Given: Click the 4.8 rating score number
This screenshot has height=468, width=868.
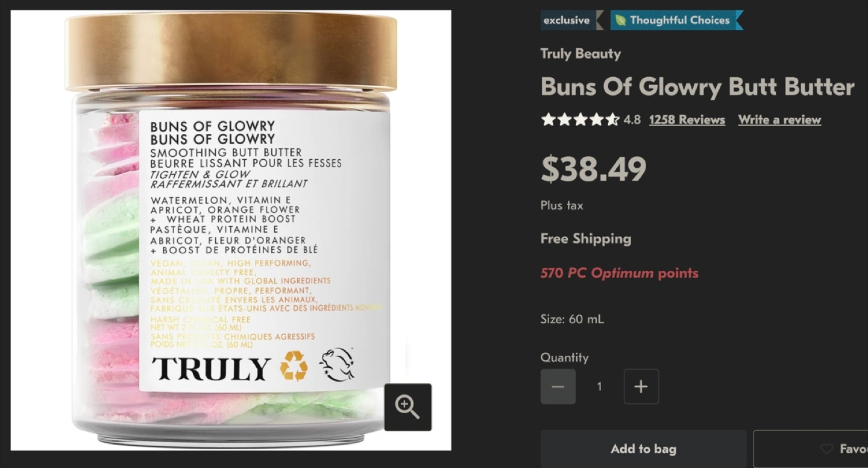Looking at the screenshot, I should click(632, 119).
